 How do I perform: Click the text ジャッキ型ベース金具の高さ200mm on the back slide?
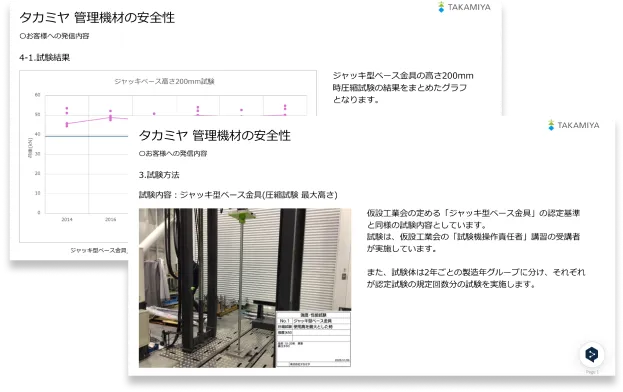pyautogui.click(x=403, y=75)
